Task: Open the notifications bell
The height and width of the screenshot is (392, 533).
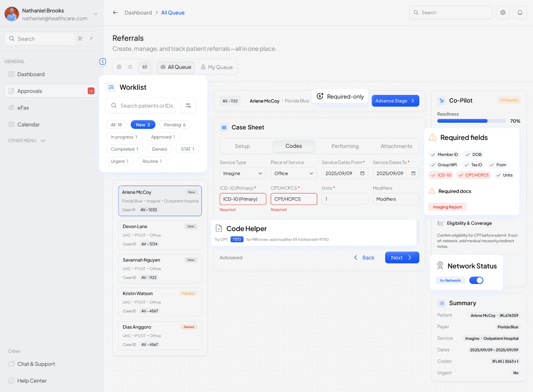Action: (520, 13)
